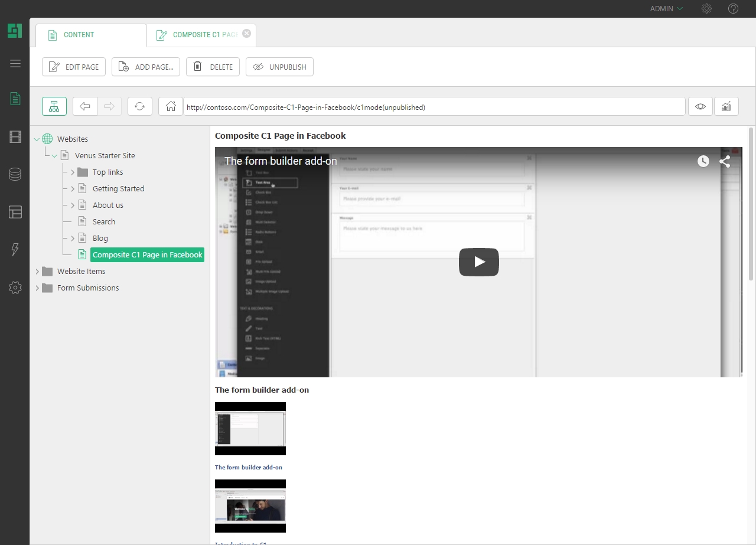Go to home page icon
The width and height of the screenshot is (756, 545).
pos(171,106)
